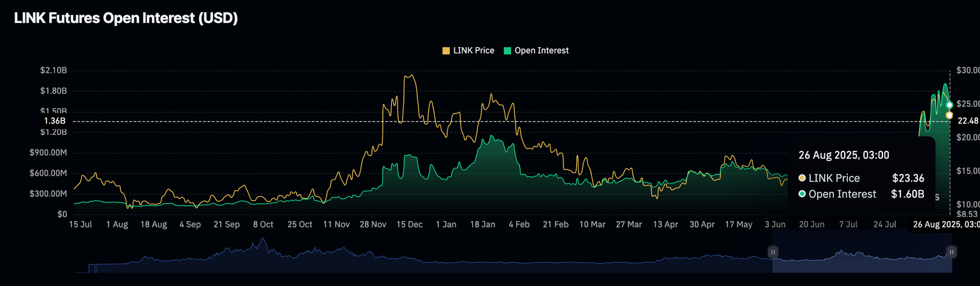980x286 pixels.
Task: Click the yellow dot in the tooltip
Action: tap(802, 178)
